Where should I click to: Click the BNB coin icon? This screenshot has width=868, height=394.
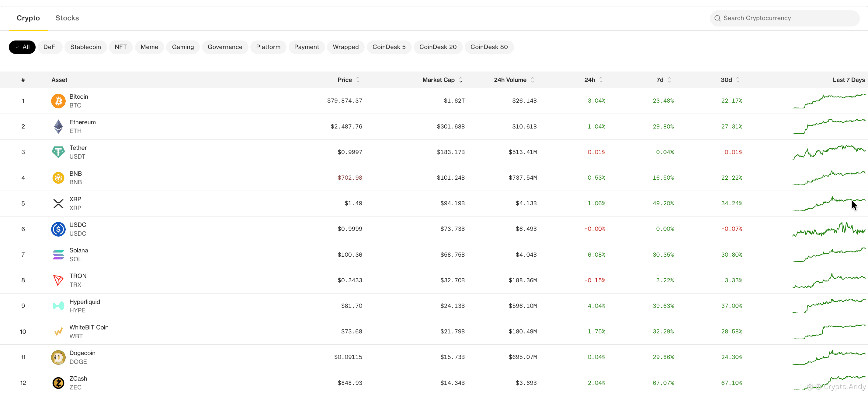58,178
